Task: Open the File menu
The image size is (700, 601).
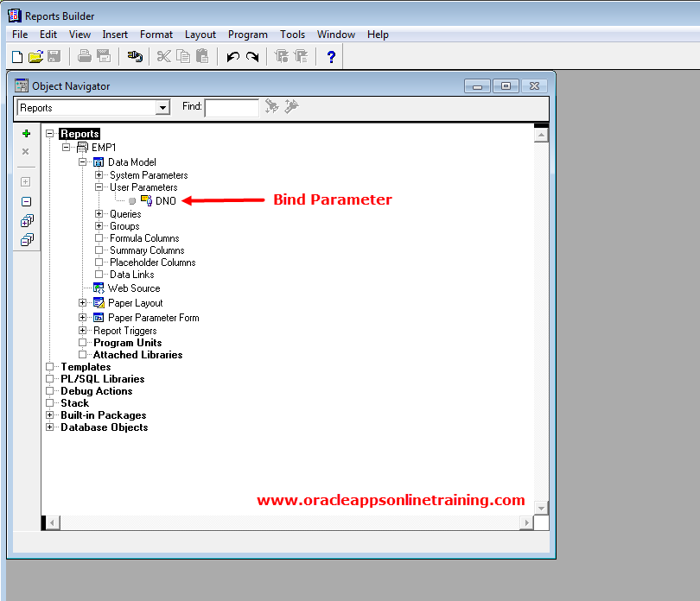Action: click(20, 35)
